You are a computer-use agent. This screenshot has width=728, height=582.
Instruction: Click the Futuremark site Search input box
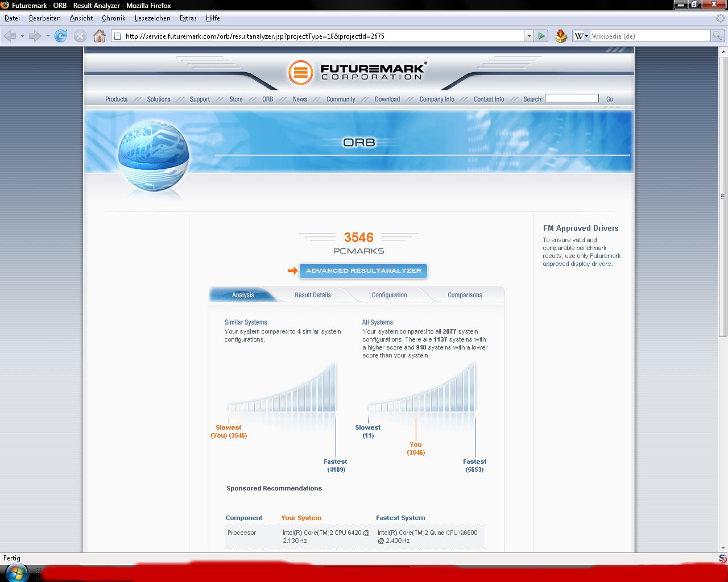coord(572,98)
